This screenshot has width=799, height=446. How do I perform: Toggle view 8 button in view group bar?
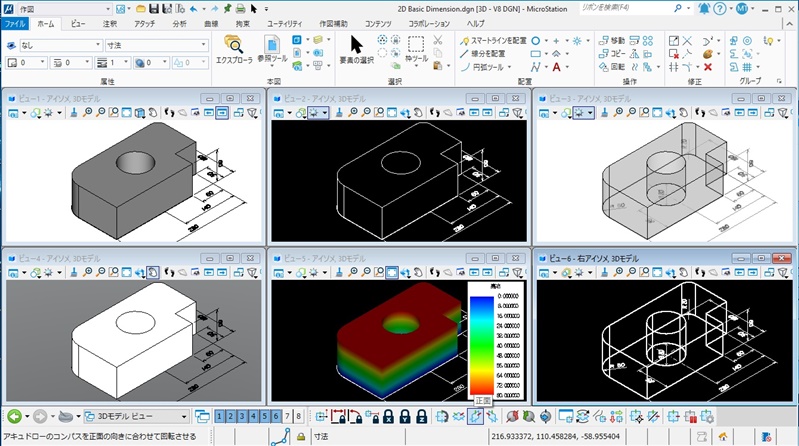click(298, 416)
